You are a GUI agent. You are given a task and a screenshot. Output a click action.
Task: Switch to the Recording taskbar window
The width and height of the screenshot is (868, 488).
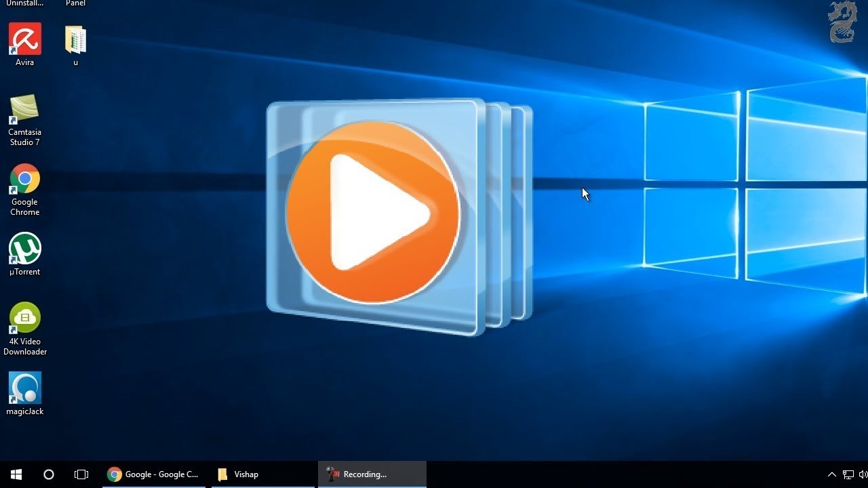(372, 474)
